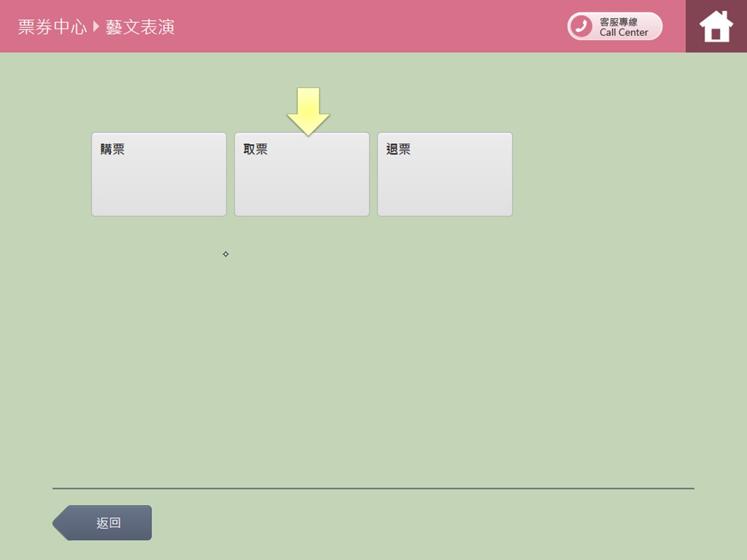Click the 購票 text label
This screenshot has height=560, width=747.
(x=112, y=149)
